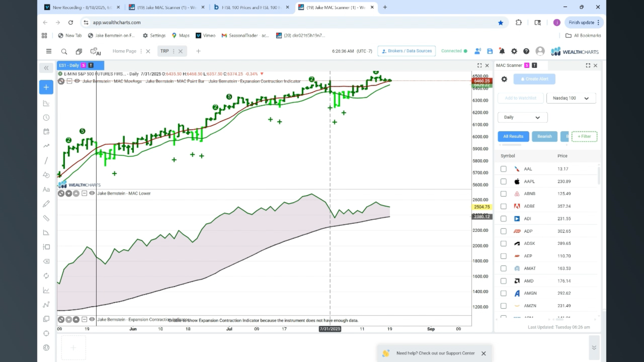Viewport: 644px width, 362px height.
Task: Open the clock history tool in sidebar
Action: pyautogui.click(x=46, y=118)
